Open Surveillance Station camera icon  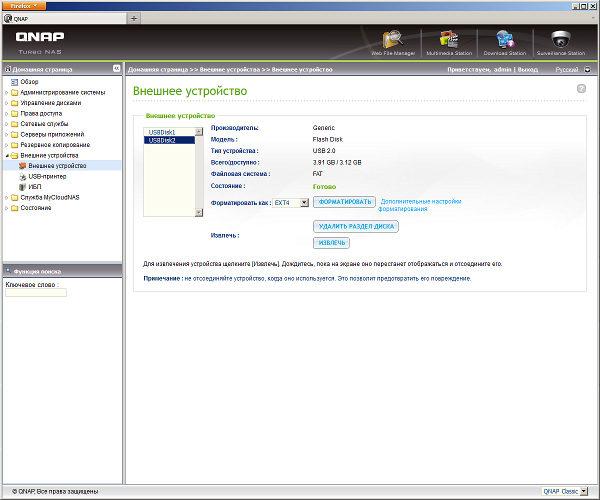(x=561, y=39)
